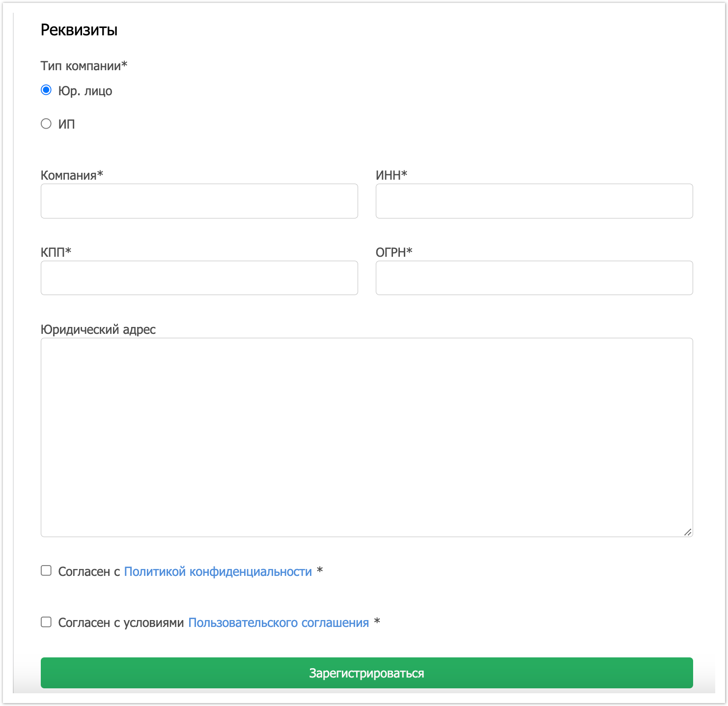The image size is (728, 706).
Task: Click the "Реквизиты" section heading
Action: coord(79,30)
